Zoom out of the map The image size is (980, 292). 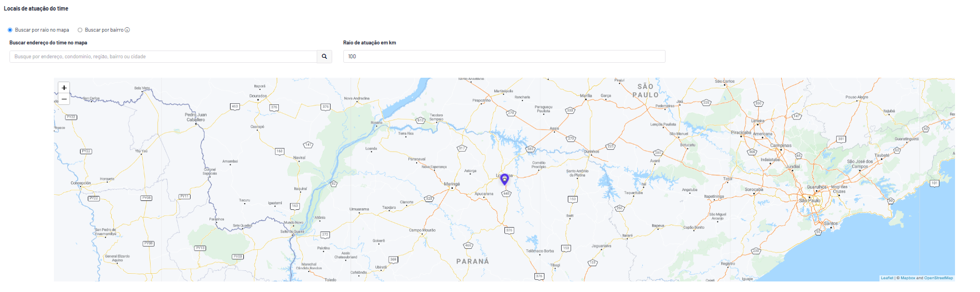(x=64, y=99)
